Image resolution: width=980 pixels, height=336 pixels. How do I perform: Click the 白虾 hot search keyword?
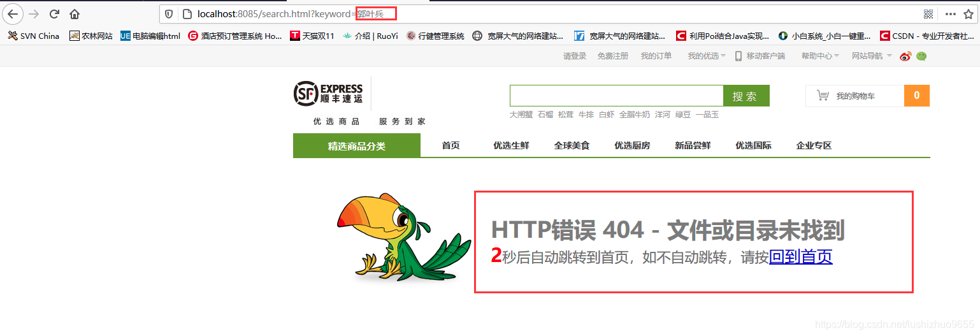tap(607, 115)
